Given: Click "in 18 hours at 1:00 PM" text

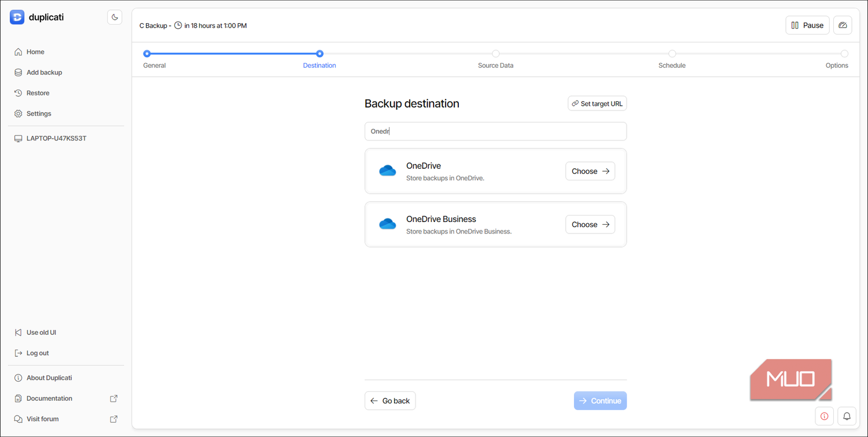Looking at the screenshot, I should tap(216, 25).
